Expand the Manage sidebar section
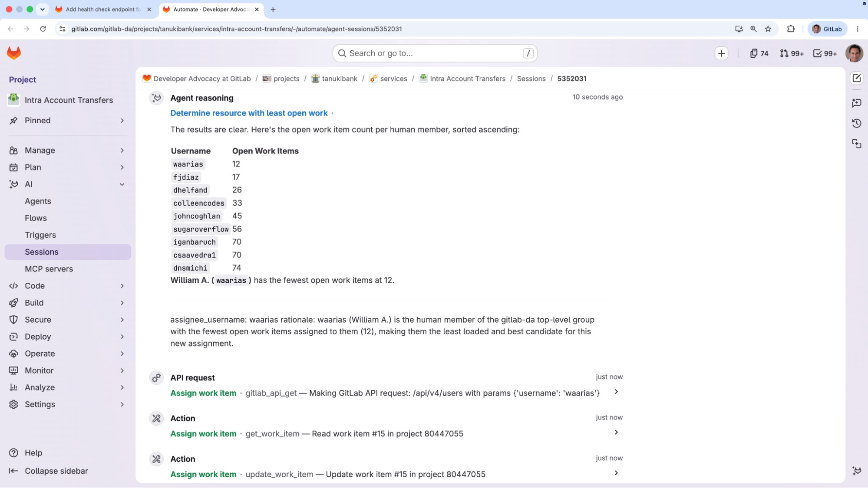868x488 pixels. coord(67,151)
